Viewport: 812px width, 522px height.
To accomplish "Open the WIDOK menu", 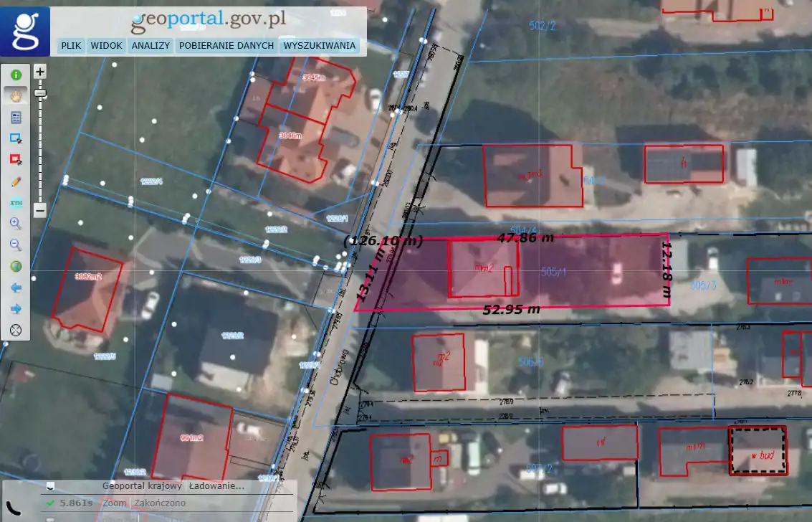I will click(x=106, y=46).
